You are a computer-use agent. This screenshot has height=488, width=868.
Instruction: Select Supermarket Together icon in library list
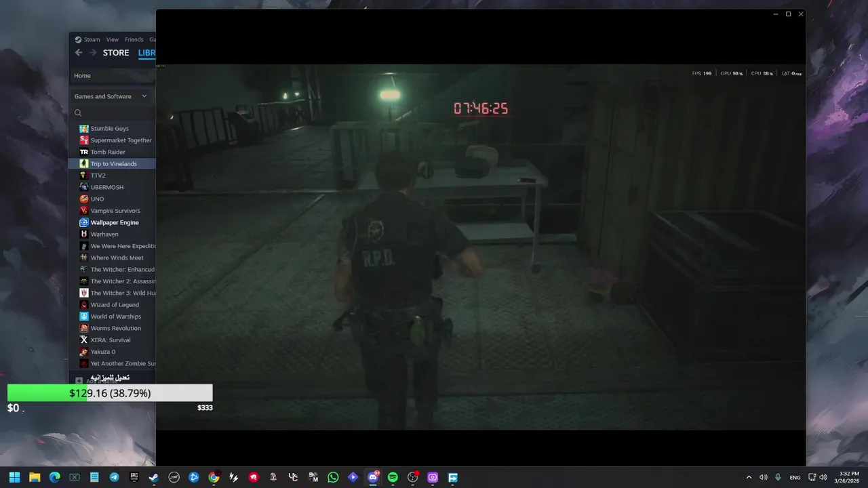click(84, 140)
